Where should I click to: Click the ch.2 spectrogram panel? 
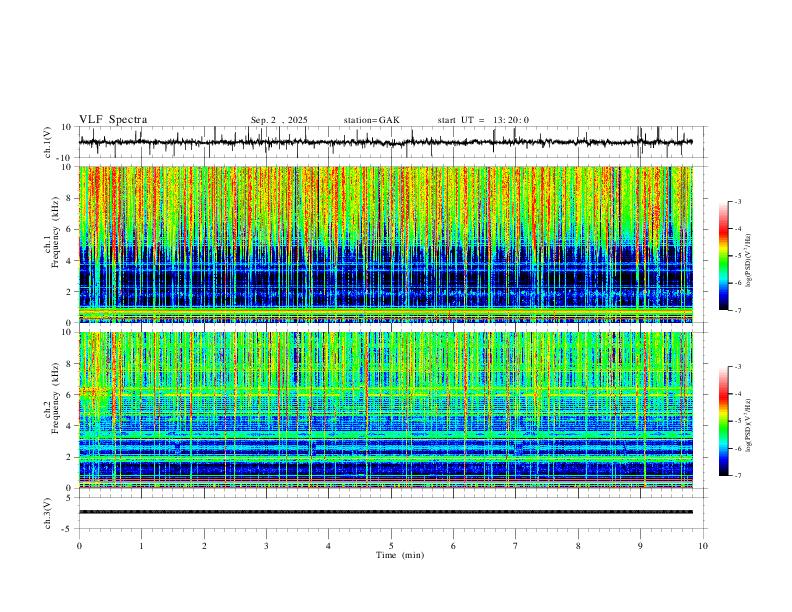tap(386, 410)
